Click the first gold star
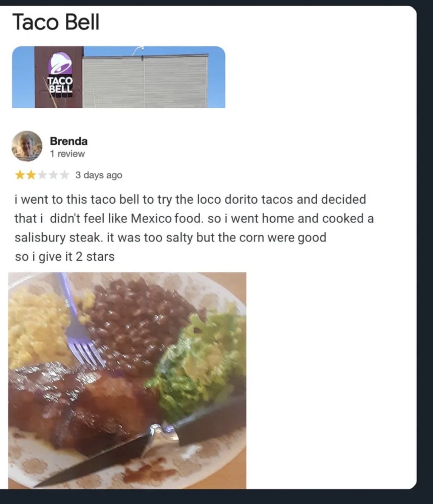Viewport: 433px width, 504px height. (20, 175)
